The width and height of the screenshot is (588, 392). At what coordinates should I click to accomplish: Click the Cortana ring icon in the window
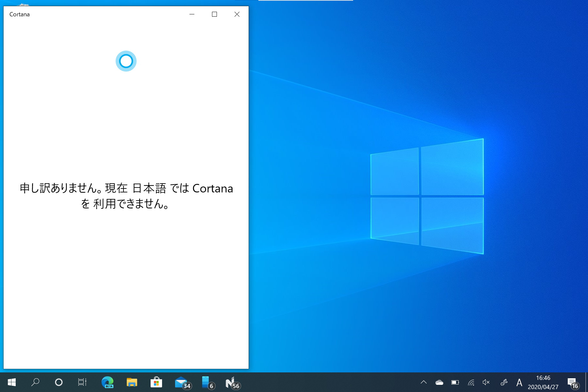click(x=126, y=61)
